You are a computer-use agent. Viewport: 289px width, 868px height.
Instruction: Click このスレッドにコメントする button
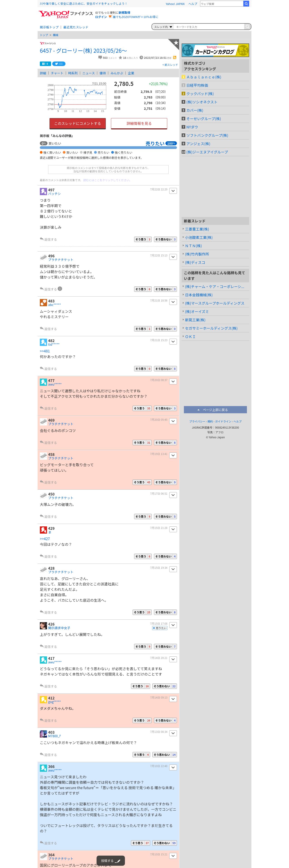[x=78, y=124]
